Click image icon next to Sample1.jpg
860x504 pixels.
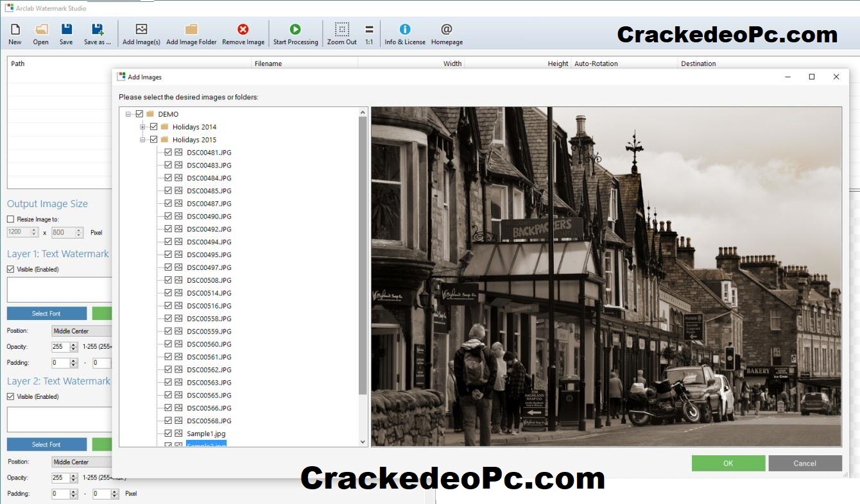tap(178, 433)
